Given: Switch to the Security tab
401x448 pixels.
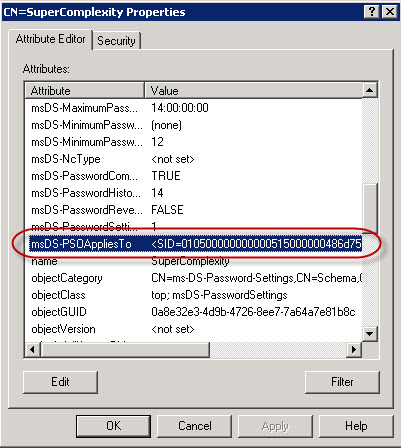Looking at the screenshot, I should 116,41.
